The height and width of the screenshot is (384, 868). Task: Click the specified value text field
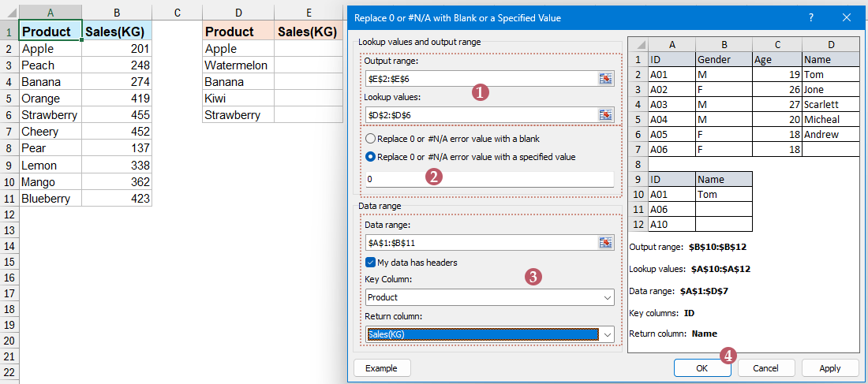point(489,179)
